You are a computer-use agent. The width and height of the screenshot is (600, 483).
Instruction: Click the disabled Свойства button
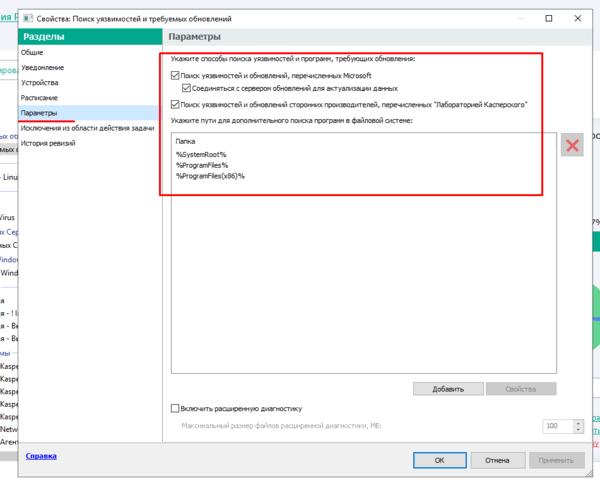point(521,389)
